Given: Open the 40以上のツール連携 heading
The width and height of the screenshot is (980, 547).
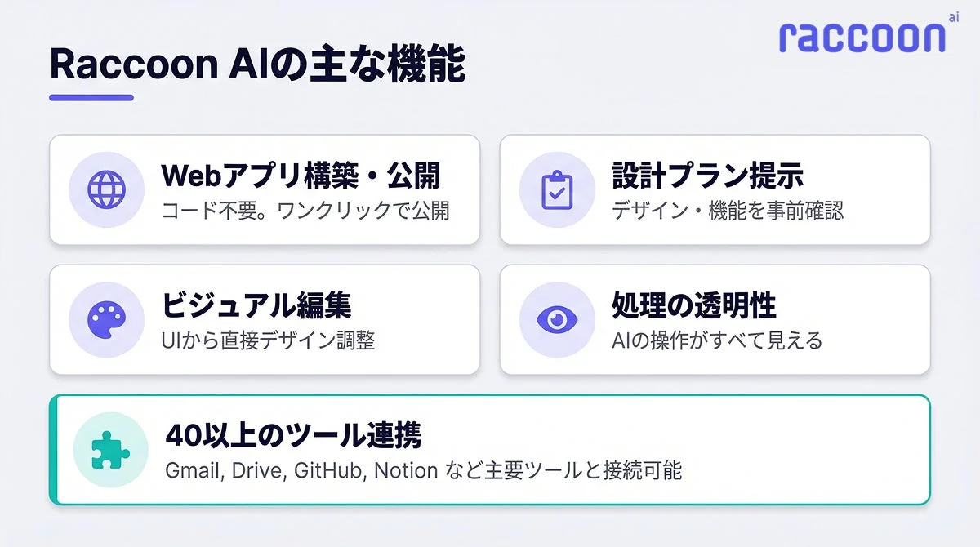Looking at the screenshot, I should click(293, 436).
